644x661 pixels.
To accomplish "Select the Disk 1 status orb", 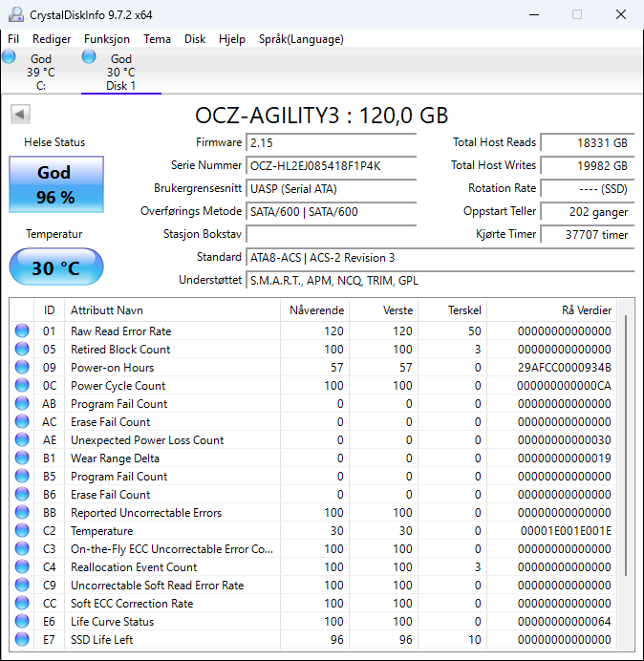I will [89, 56].
